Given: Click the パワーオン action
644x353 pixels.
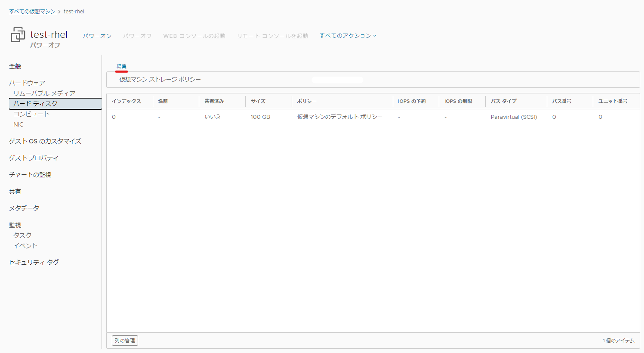Looking at the screenshot, I should [97, 36].
